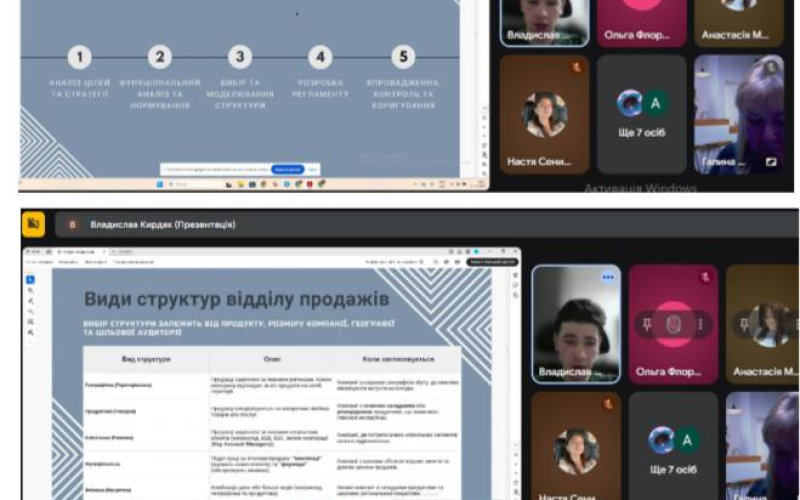Click the blue button in screen-share notification bar
The width and height of the screenshot is (800, 500).
coord(286,170)
